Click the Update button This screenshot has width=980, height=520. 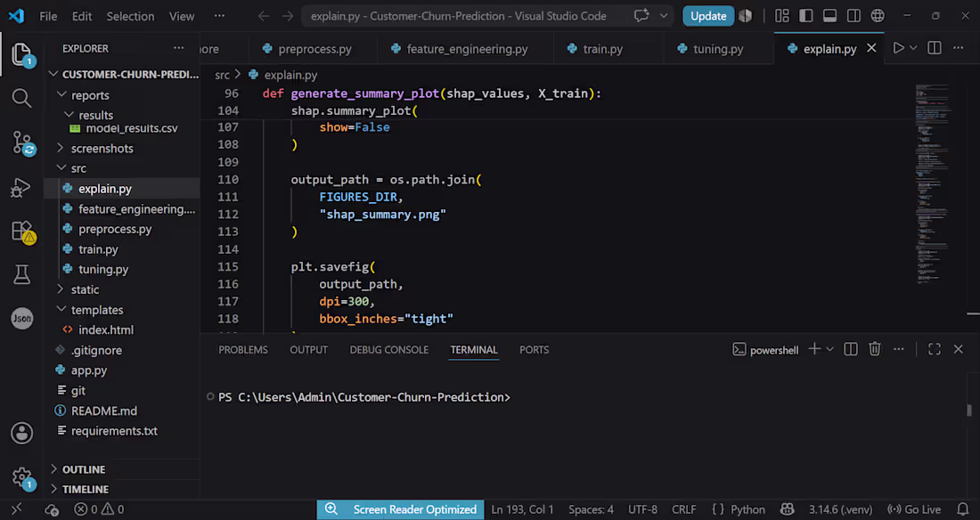click(x=708, y=16)
